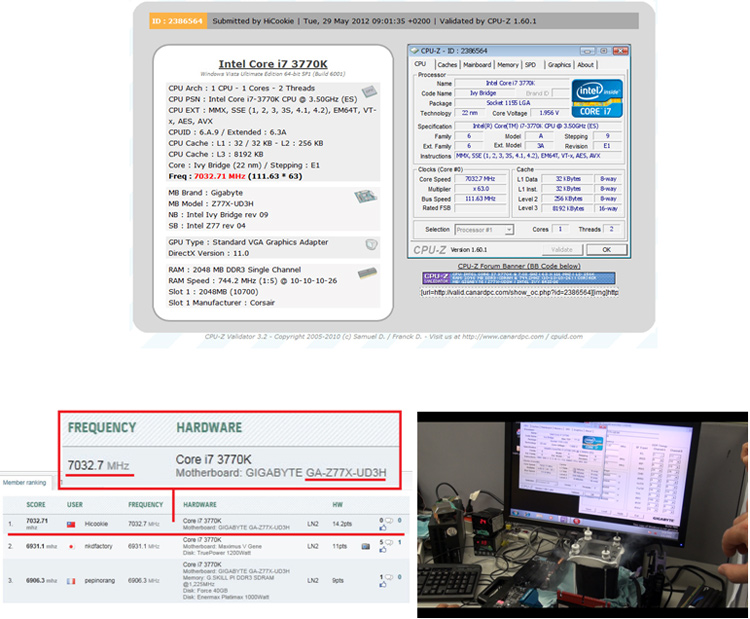Open comments bubble in pepinorang's row
750x619 pixels.
pyautogui.click(x=388, y=577)
